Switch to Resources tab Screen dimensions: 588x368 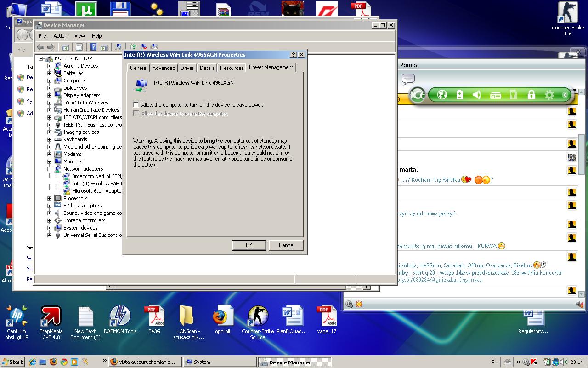232,68
